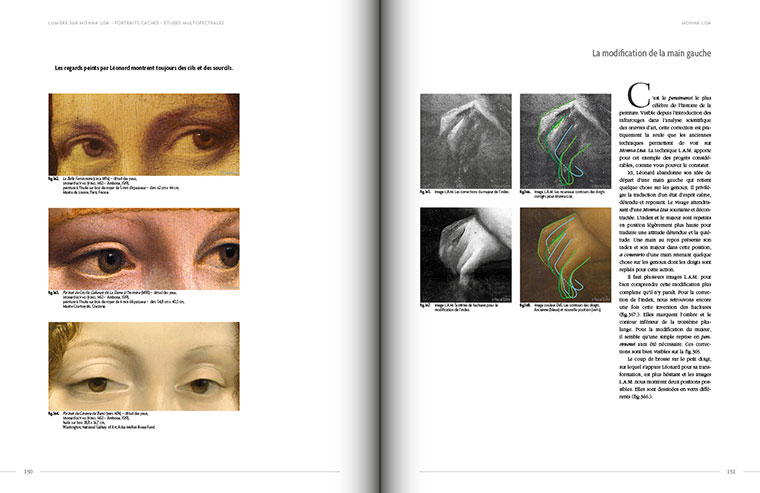
Task: Click the large drop cap letter "C"
Action: point(638,95)
